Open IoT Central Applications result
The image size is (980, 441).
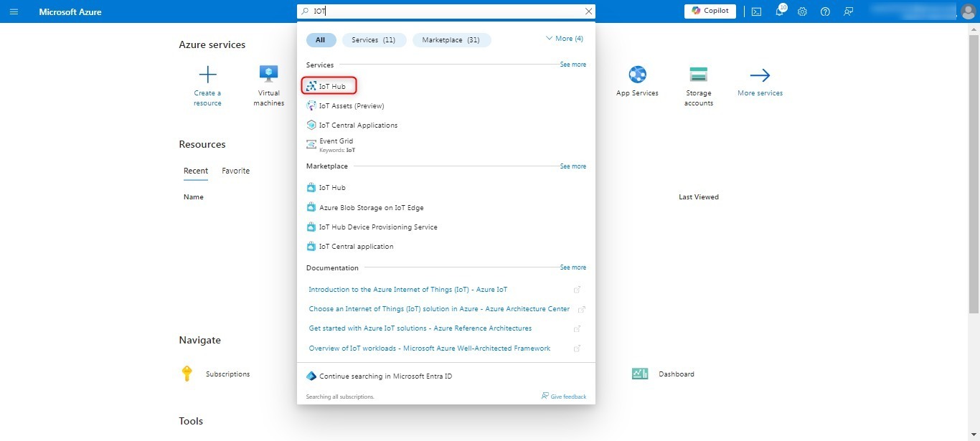pos(352,125)
